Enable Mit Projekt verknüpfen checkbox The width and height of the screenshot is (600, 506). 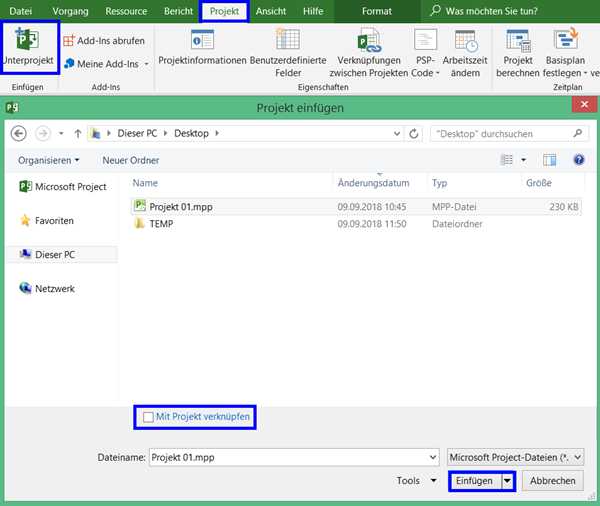tap(149, 416)
